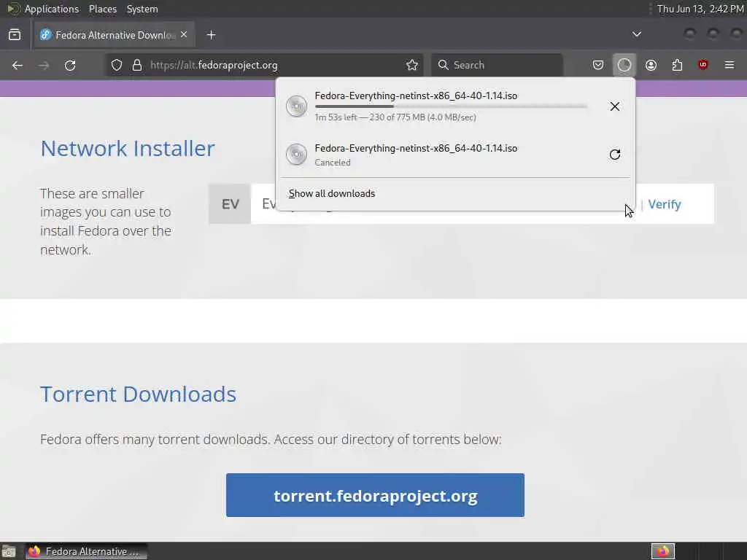Select the Fedora Alternative Downloads tab

pyautogui.click(x=115, y=35)
